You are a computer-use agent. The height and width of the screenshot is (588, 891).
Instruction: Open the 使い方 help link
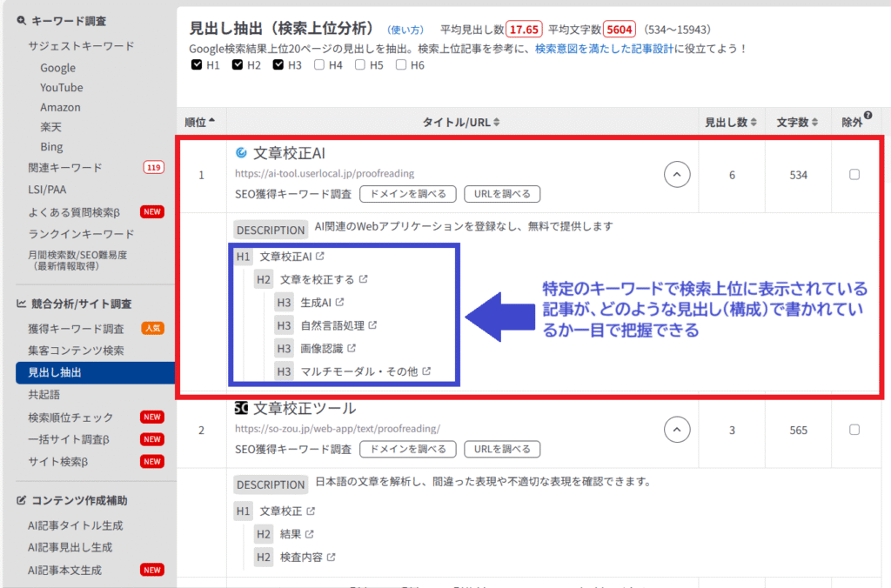(x=404, y=30)
